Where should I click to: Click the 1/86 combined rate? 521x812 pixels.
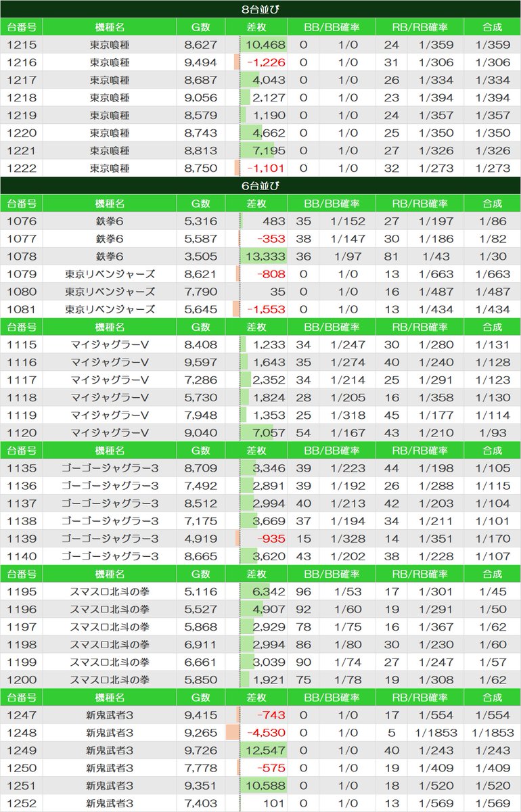pos(493,221)
